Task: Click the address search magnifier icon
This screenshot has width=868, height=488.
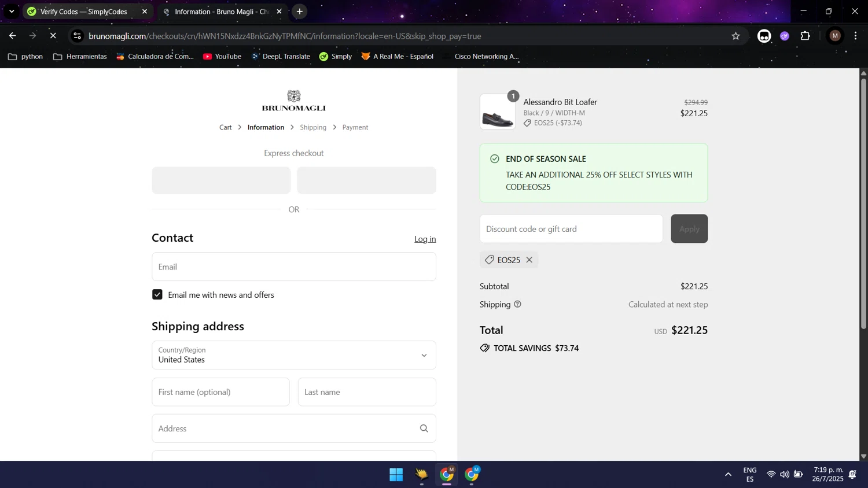Action: (x=424, y=428)
